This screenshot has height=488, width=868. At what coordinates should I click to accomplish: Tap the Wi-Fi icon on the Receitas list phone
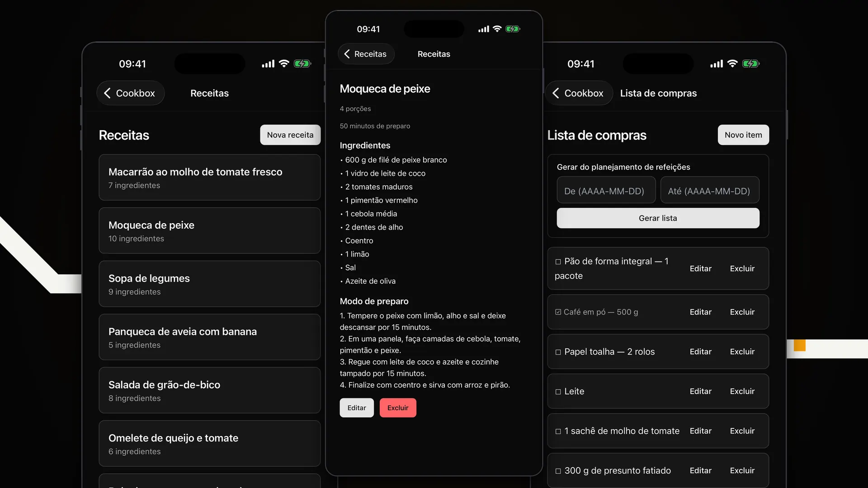coord(284,64)
